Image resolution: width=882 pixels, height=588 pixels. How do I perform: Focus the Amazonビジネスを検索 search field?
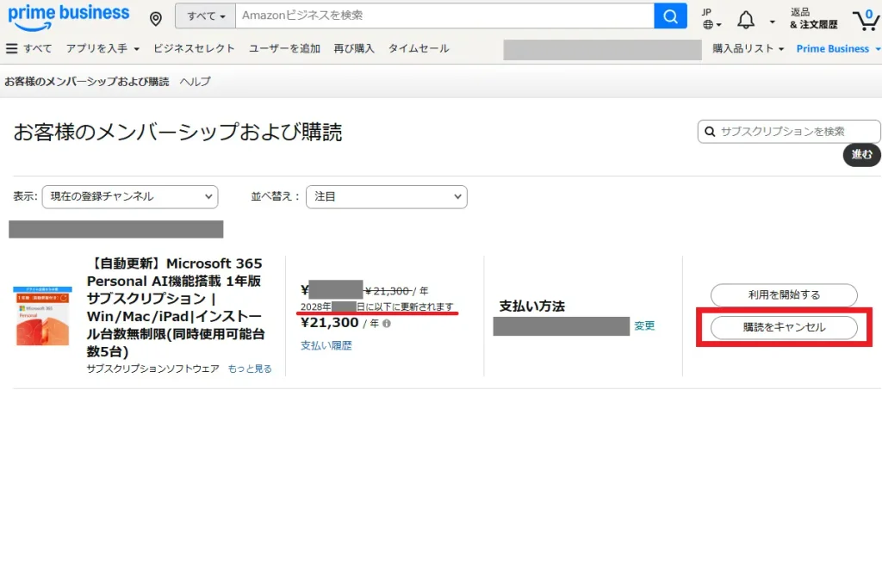pos(444,15)
